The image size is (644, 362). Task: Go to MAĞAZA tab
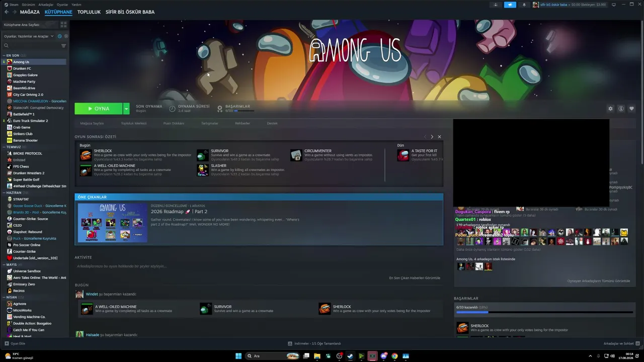pos(30,12)
